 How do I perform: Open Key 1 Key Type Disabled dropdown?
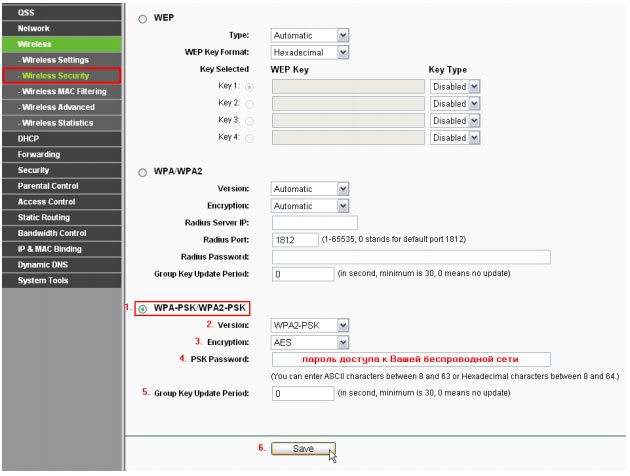coord(455,87)
